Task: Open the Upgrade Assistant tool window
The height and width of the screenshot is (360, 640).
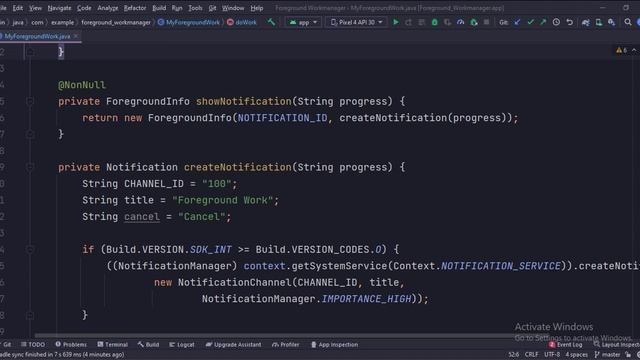Action: click(x=233, y=344)
